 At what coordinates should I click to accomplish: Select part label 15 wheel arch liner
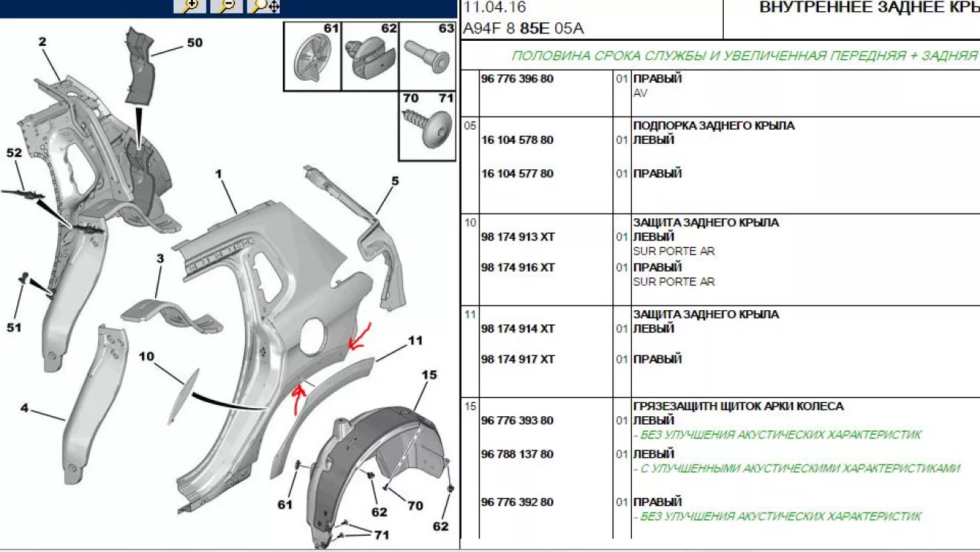click(x=430, y=375)
